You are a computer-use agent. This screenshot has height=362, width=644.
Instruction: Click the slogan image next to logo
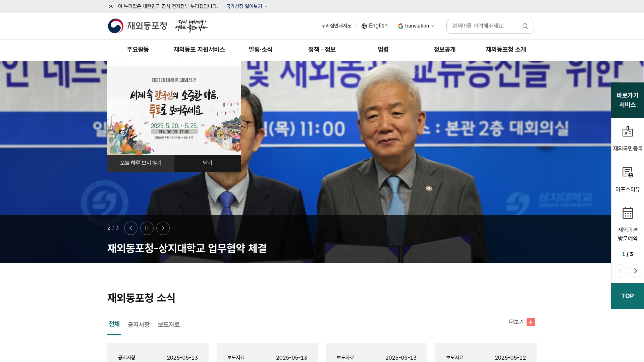click(x=191, y=26)
